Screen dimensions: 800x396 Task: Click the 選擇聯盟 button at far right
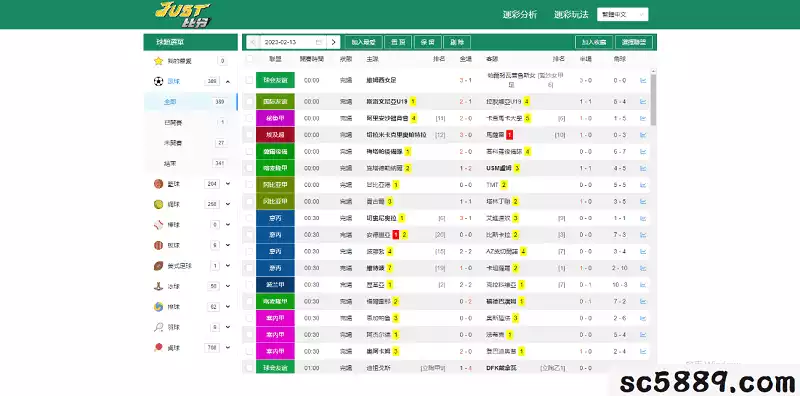click(x=634, y=42)
